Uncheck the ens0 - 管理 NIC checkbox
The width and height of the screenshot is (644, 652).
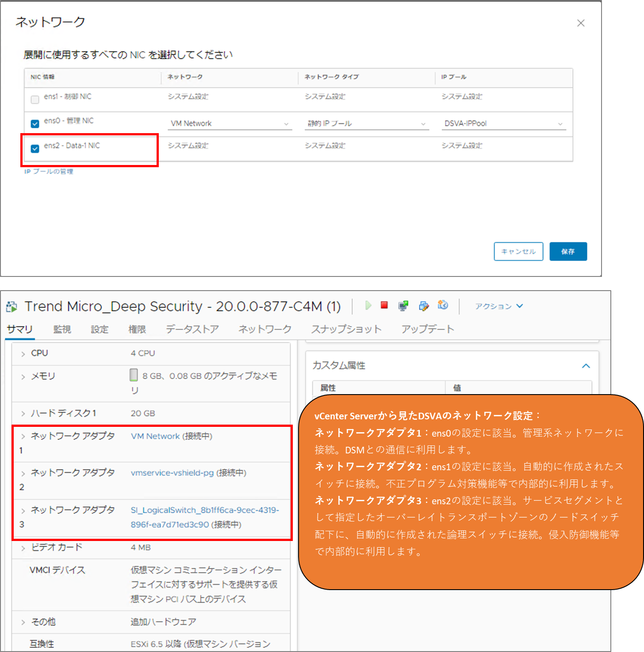click(x=35, y=124)
